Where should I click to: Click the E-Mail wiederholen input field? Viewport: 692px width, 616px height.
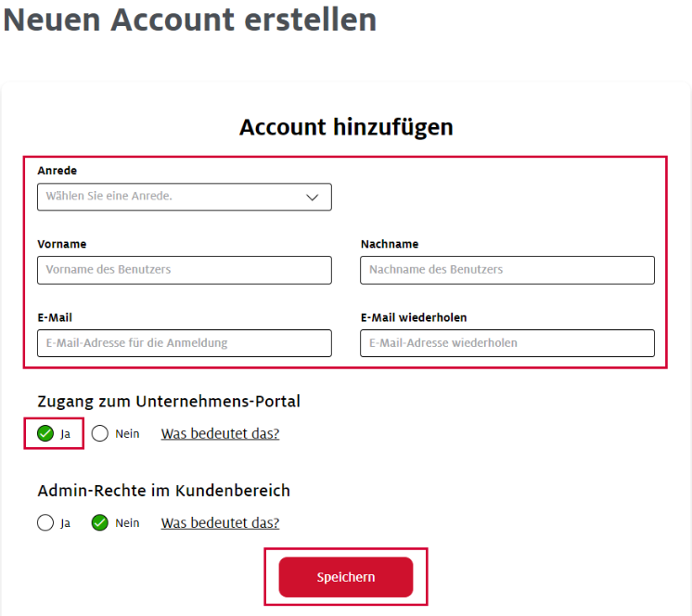coord(506,343)
